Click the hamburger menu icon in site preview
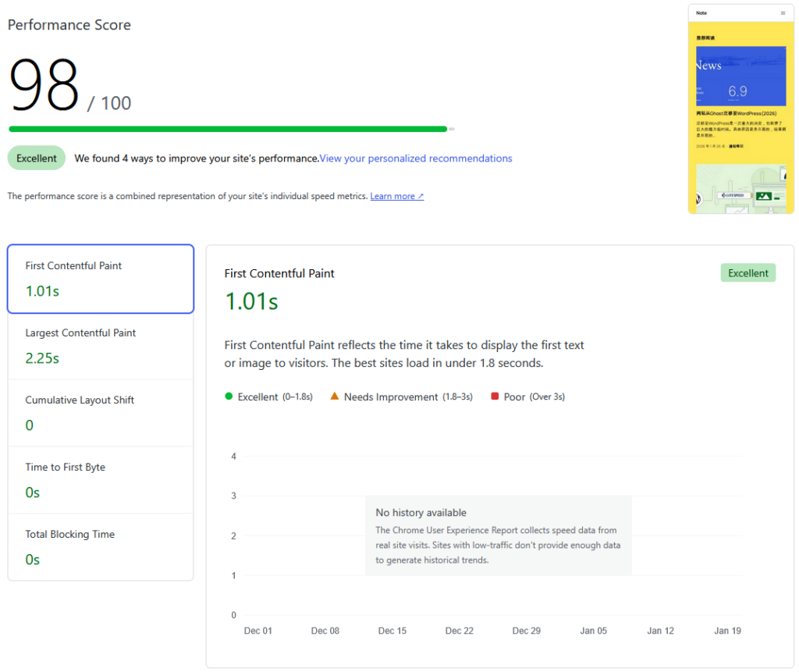This screenshot has height=672, width=799. 783,13
